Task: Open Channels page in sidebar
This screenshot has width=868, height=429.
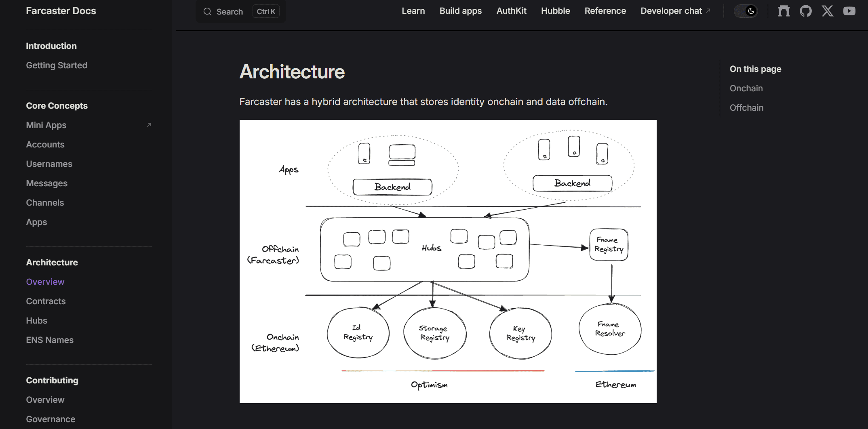Action: coord(45,203)
